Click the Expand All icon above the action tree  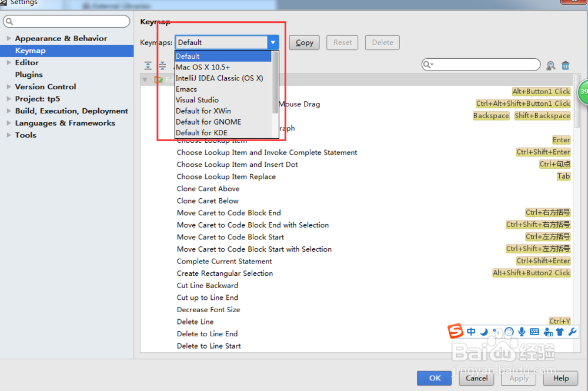tap(148, 66)
